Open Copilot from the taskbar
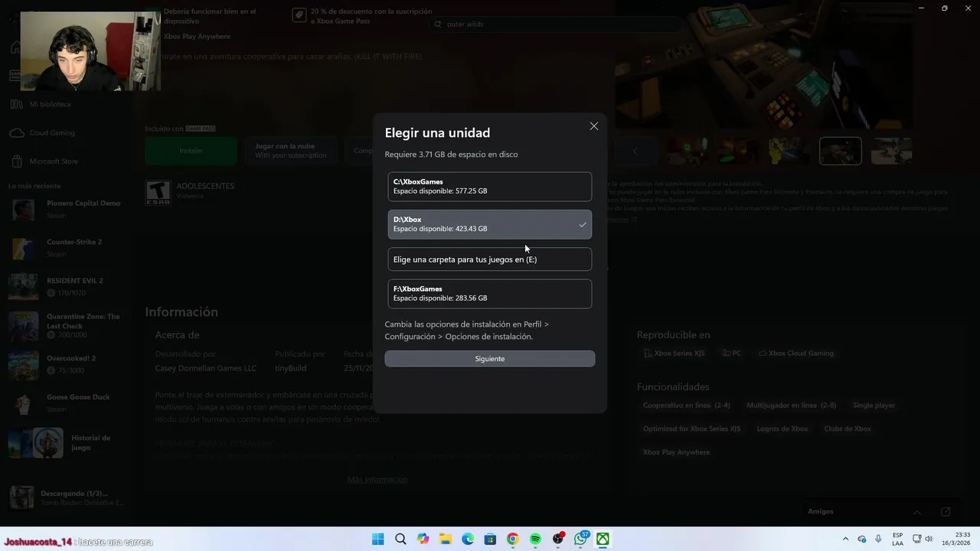 (x=423, y=539)
